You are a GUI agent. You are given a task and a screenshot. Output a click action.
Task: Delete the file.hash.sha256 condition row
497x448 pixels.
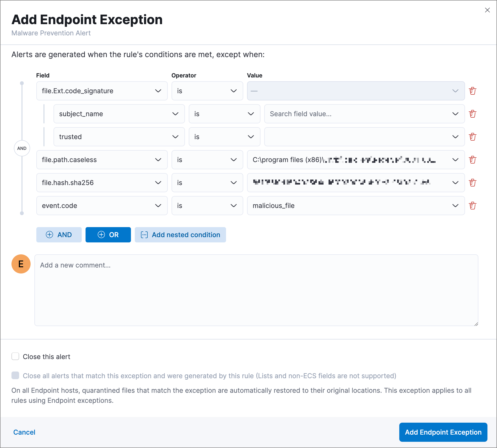(x=473, y=183)
